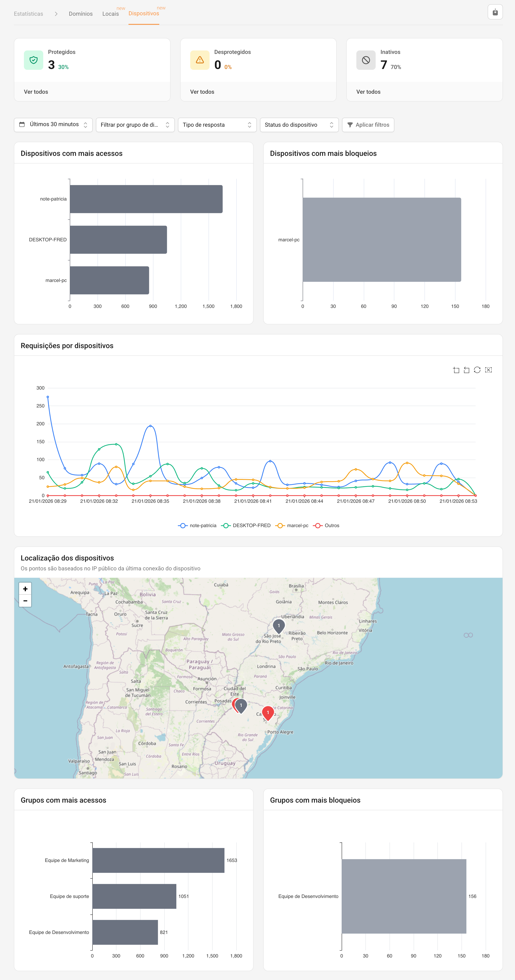The image size is (515, 980).
Task: Toggle note-patricia series in legend
Action: click(197, 525)
